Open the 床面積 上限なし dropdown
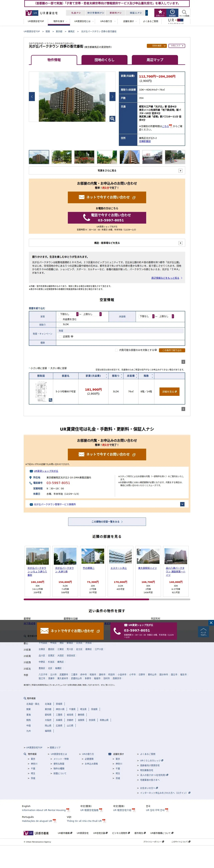 (x=166, y=316)
